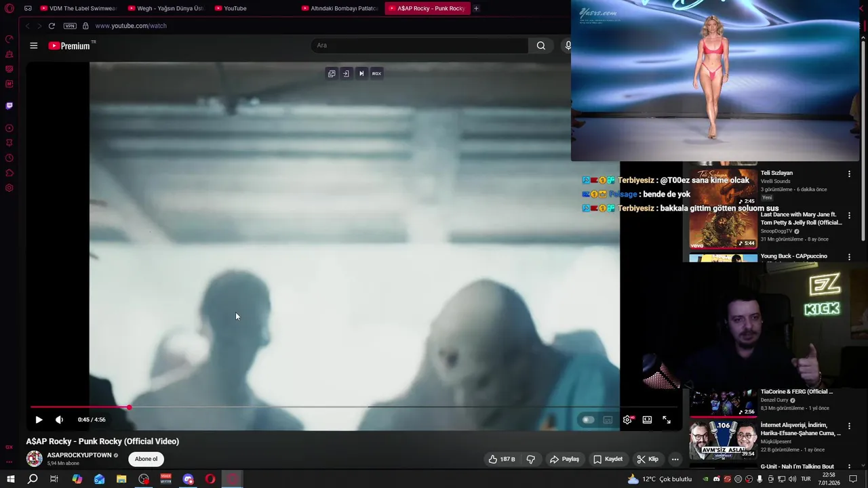Click the 'Klip' clip button
This screenshot has height=488, width=868.
click(x=648, y=459)
